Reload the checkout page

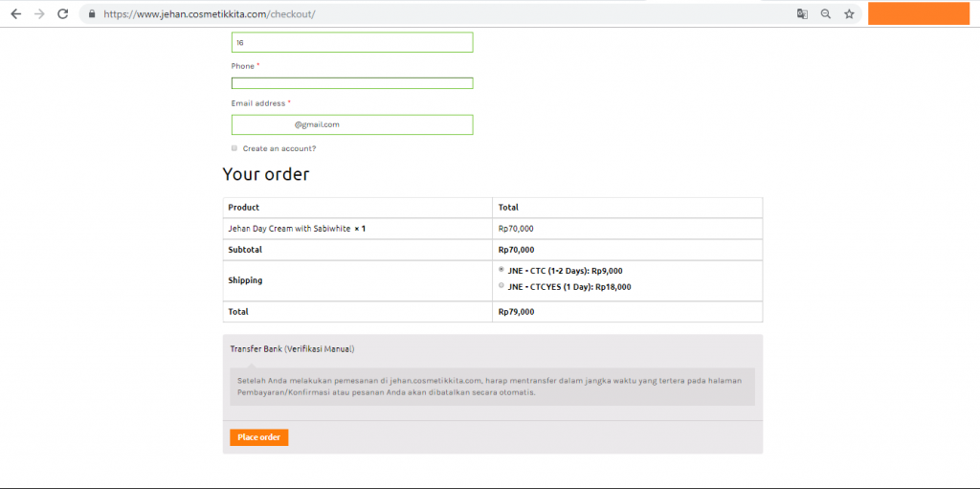tap(62, 13)
